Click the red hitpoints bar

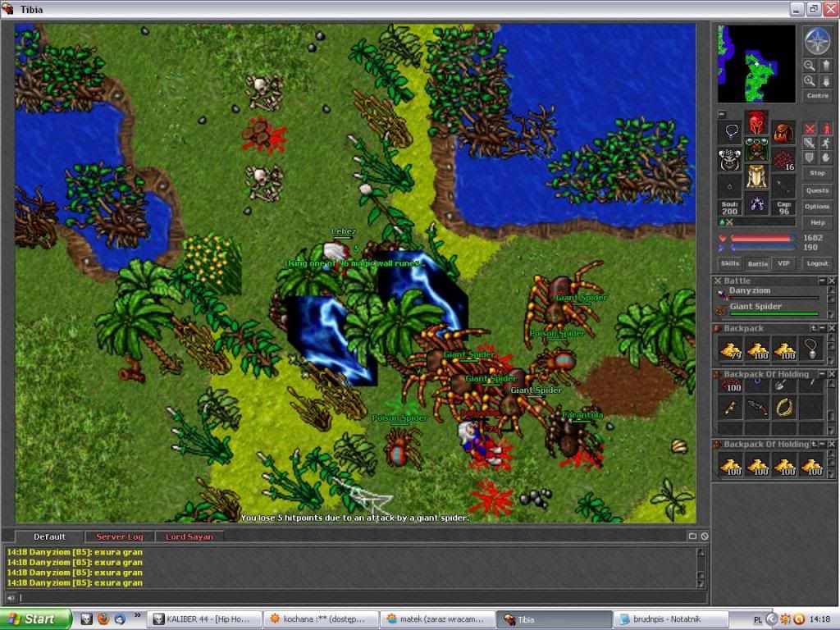(x=762, y=238)
